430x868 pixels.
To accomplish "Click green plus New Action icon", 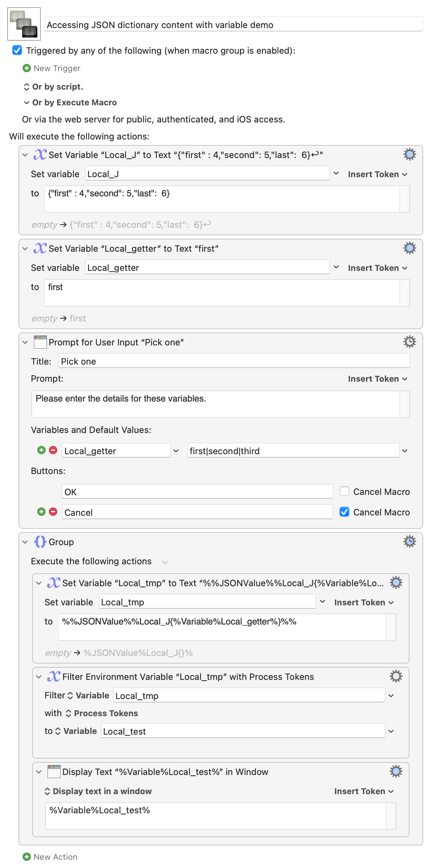I will pyautogui.click(x=26, y=856).
